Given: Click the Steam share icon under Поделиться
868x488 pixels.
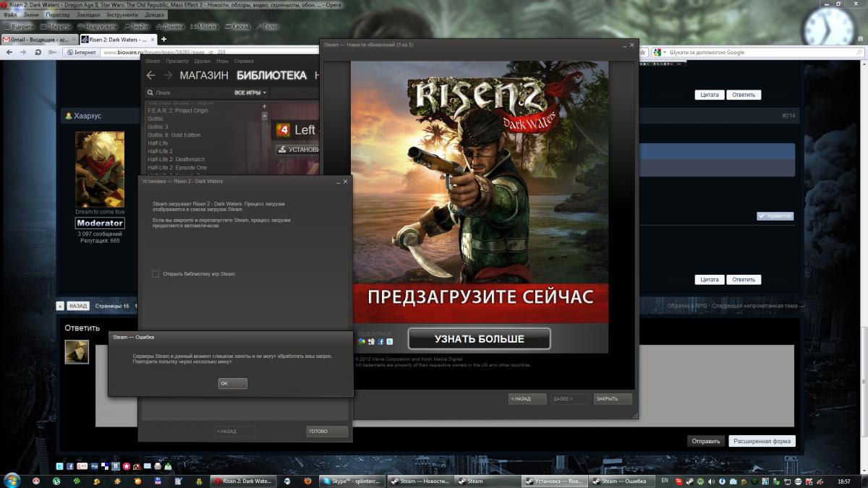Looking at the screenshot, I should 362,341.
